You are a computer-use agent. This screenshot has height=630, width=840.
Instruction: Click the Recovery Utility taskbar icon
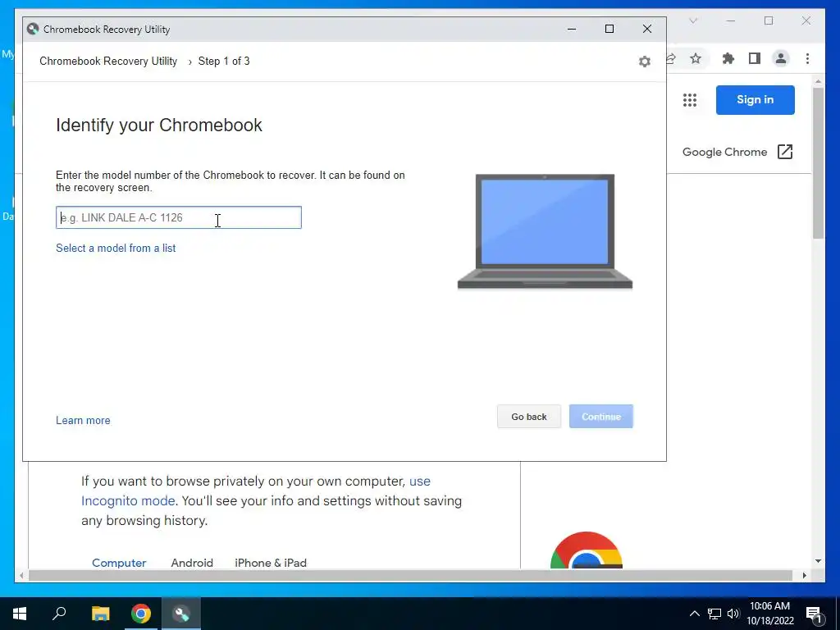(181, 614)
